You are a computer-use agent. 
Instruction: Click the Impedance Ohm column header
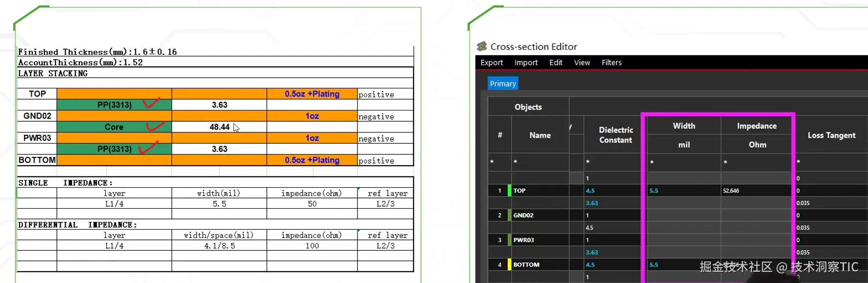[x=757, y=135]
